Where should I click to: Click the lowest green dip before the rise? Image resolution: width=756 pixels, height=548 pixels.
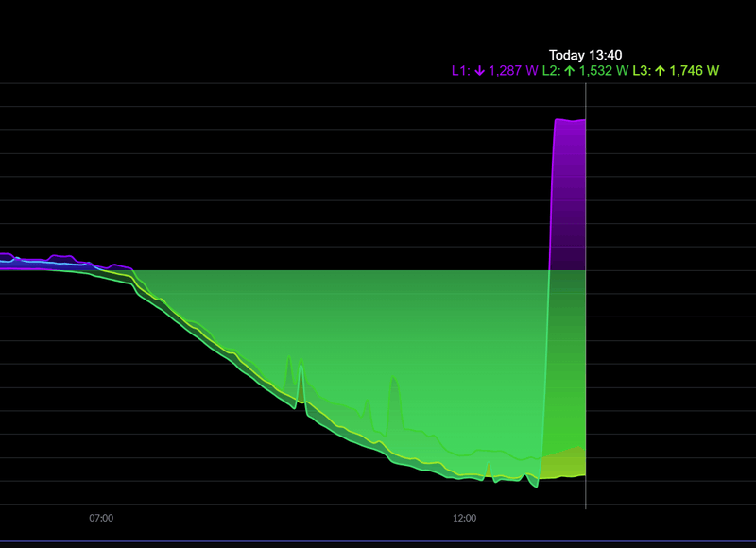tap(534, 482)
